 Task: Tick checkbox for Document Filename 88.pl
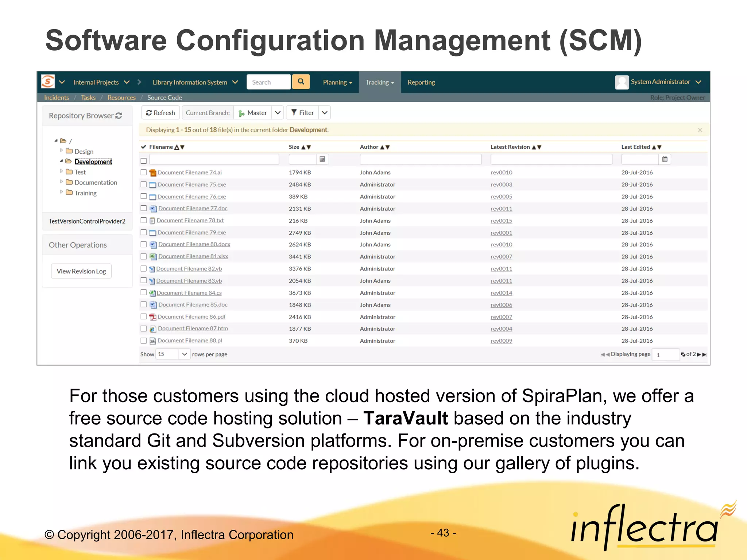144,341
